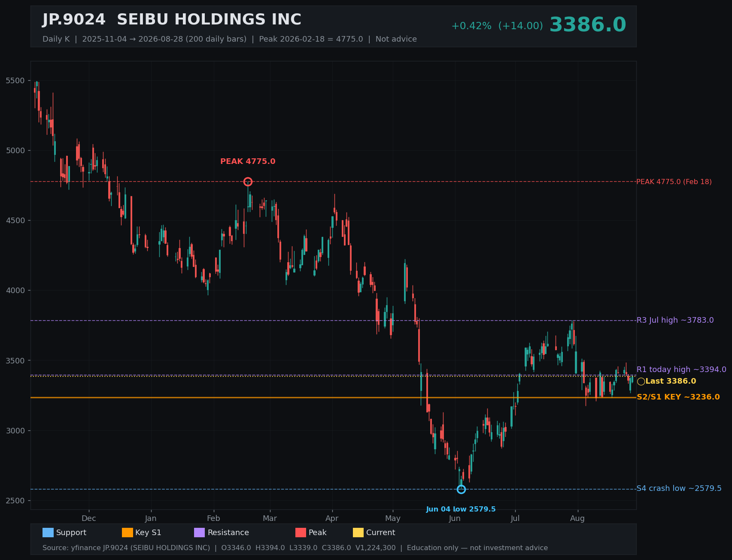Click the Apr x-axis label
Image resolution: width=732 pixels, height=560 pixels.
(x=332, y=518)
